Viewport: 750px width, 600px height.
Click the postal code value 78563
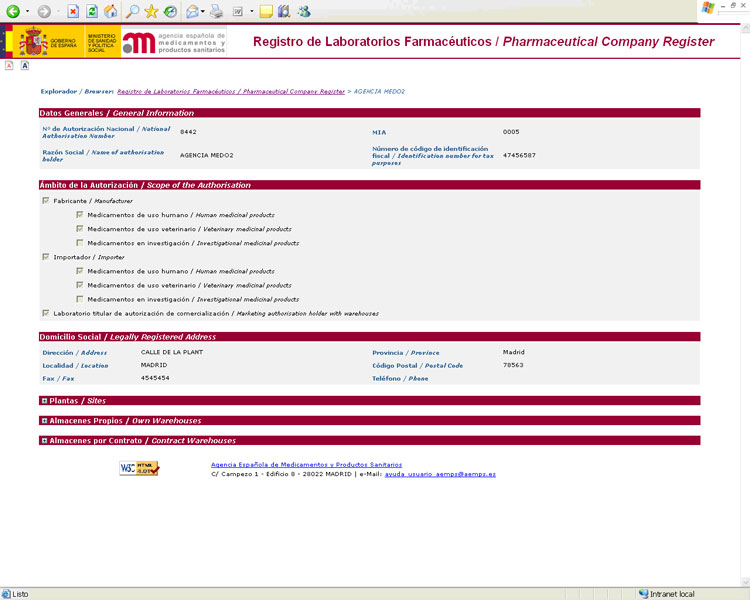(513, 365)
